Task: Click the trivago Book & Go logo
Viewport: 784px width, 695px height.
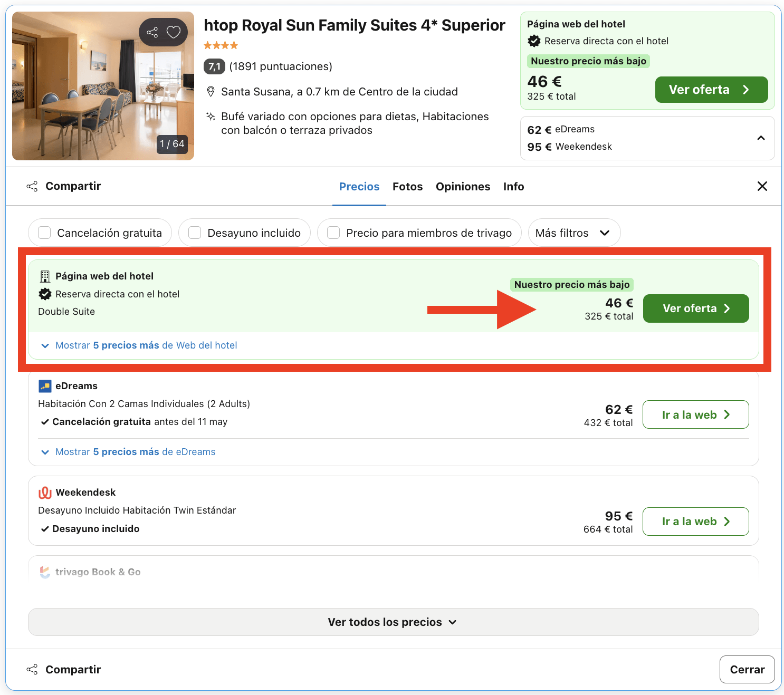Action: (44, 572)
